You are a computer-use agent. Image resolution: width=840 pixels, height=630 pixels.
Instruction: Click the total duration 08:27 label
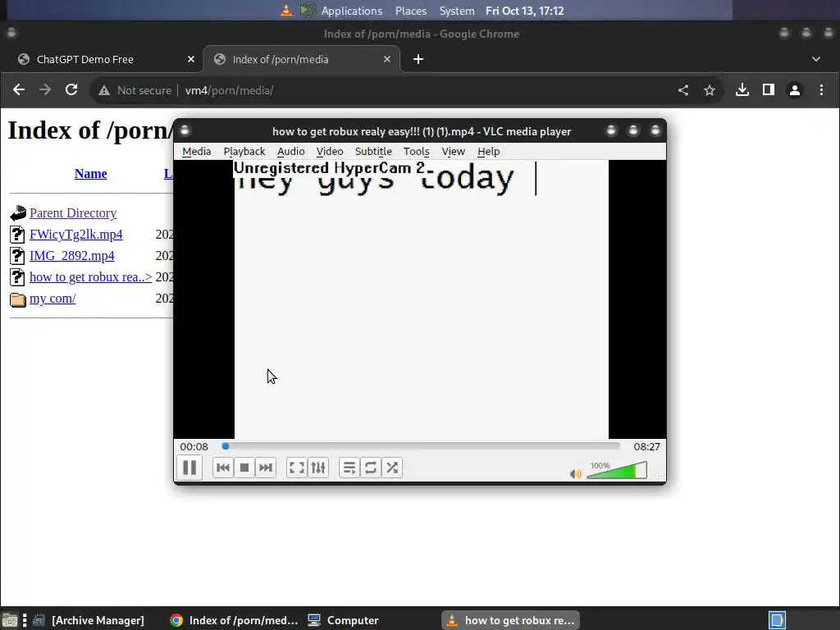coord(646,447)
